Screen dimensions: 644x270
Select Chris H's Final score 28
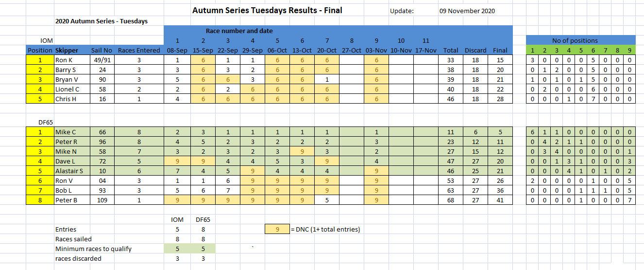[500, 99]
